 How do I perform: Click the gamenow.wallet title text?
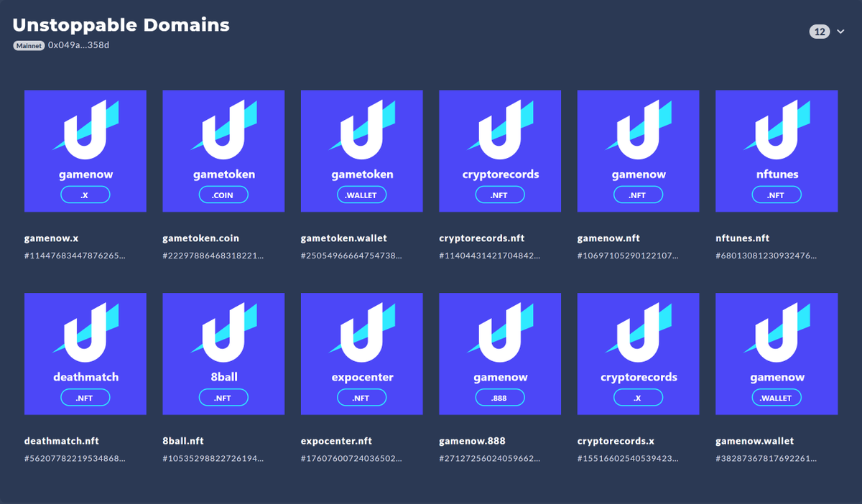pos(755,441)
